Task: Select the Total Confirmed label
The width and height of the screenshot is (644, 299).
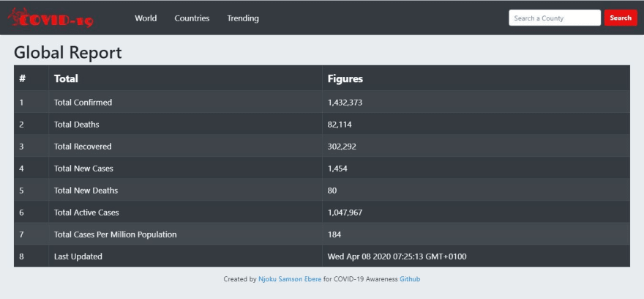Action: 83,103
